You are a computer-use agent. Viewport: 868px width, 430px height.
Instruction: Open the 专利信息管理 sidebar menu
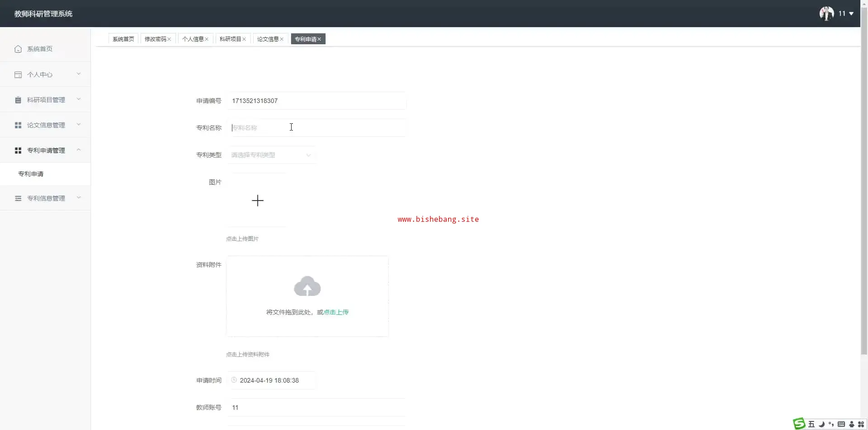coord(45,198)
